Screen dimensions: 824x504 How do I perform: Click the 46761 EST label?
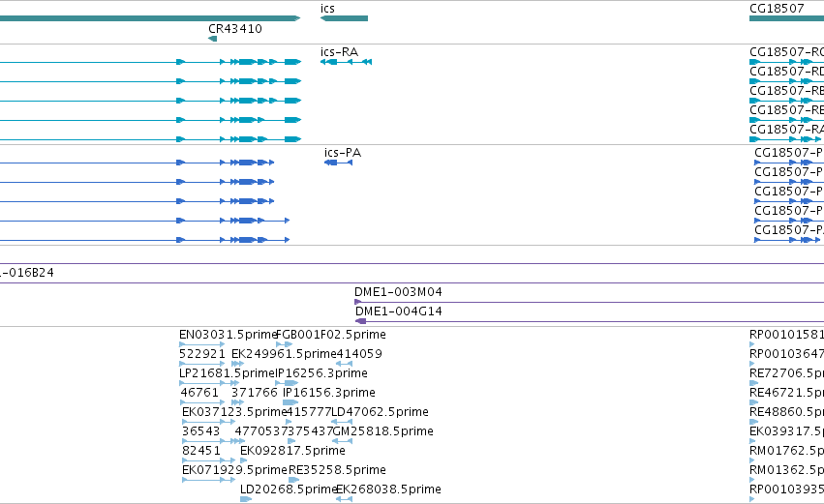[199, 393]
